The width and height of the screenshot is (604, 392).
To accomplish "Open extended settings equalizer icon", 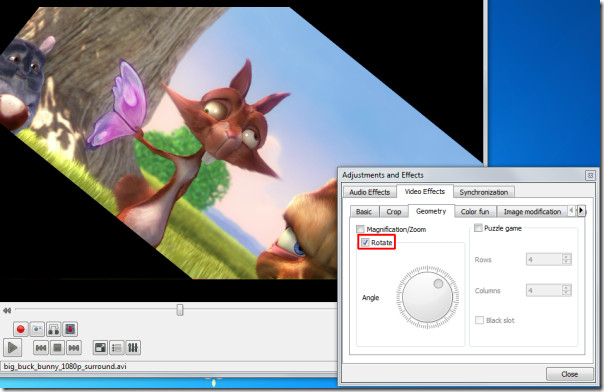I will click(x=133, y=348).
